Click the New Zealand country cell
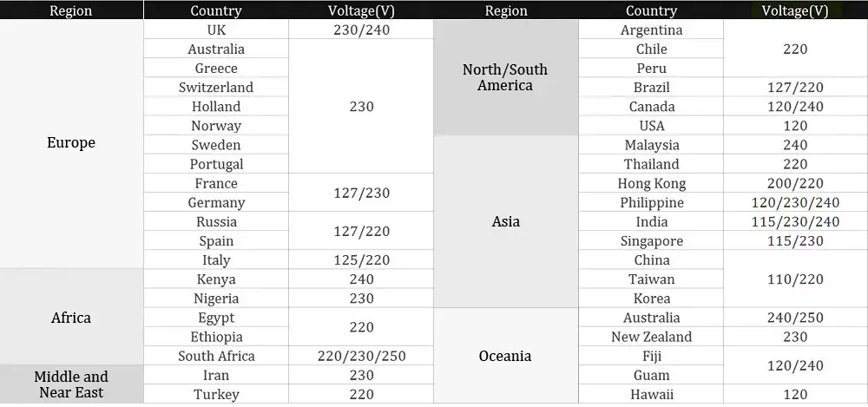Screen dimensions: 868x407 [x=651, y=337]
